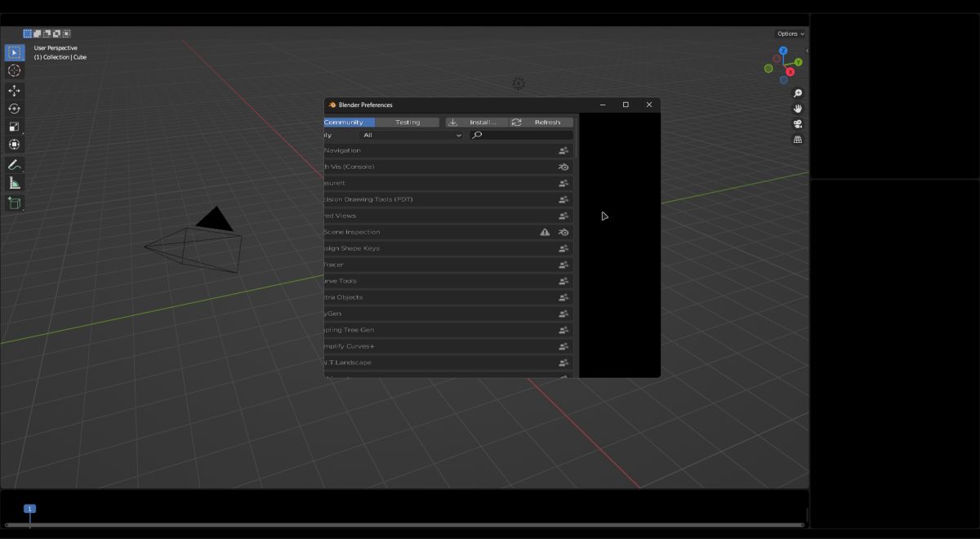The width and height of the screenshot is (980, 539).
Task: Click the negative X axis gizmo circle
Action: click(x=777, y=59)
